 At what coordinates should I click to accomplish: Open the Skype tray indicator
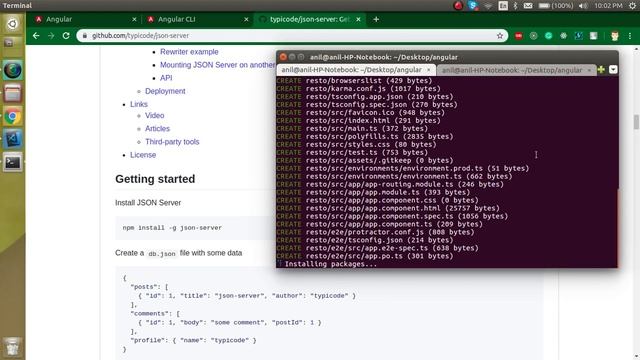(x=473, y=6)
